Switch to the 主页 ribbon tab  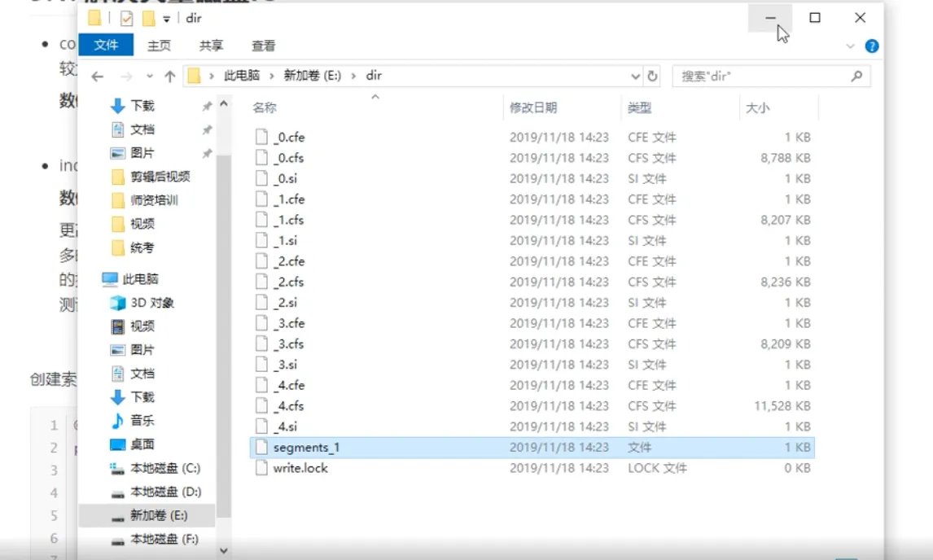(159, 46)
